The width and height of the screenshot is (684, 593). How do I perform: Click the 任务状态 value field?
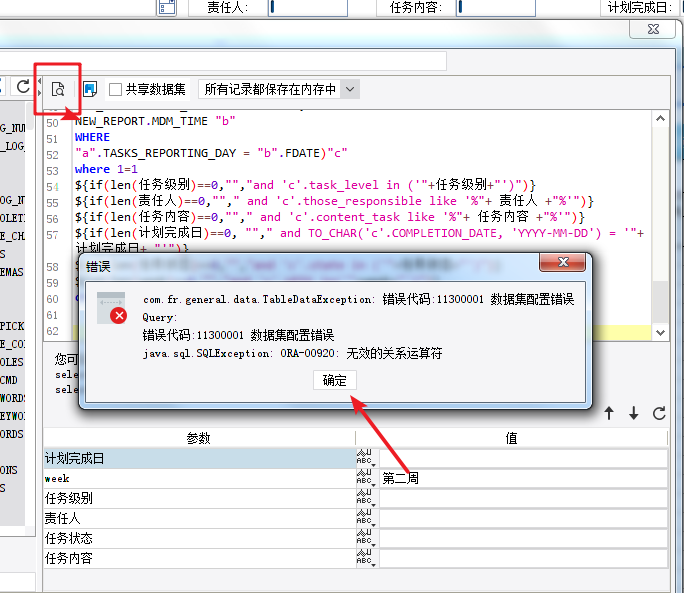(523, 538)
